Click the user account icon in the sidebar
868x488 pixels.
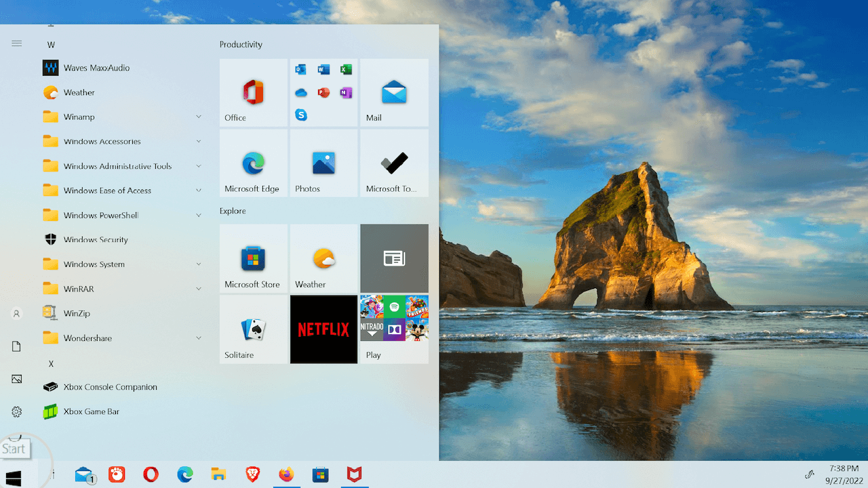tap(16, 313)
